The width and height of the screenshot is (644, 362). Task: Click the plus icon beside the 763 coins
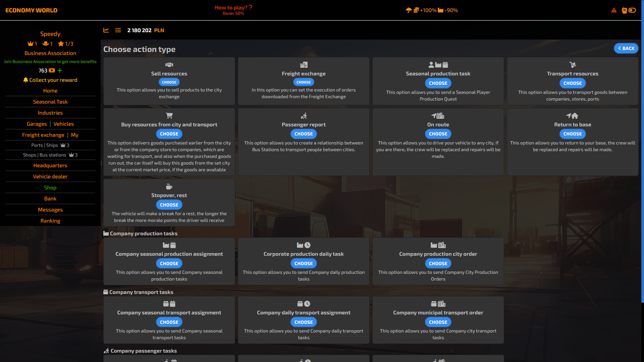pos(60,71)
